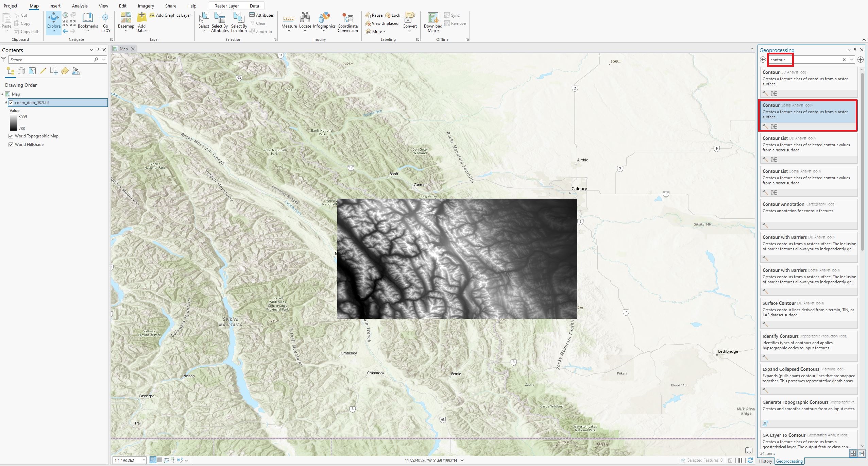Click the refresh map icon in status bar
This screenshot has width=868, height=466.
(x=750, y=460)
